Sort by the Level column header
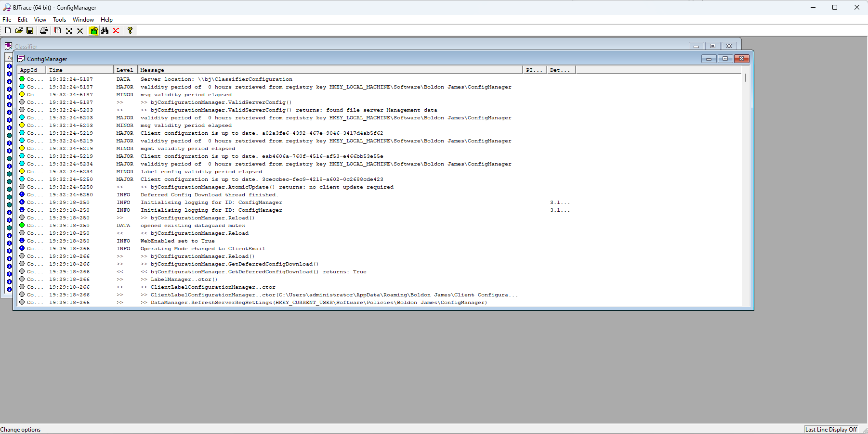 (125, 70)
